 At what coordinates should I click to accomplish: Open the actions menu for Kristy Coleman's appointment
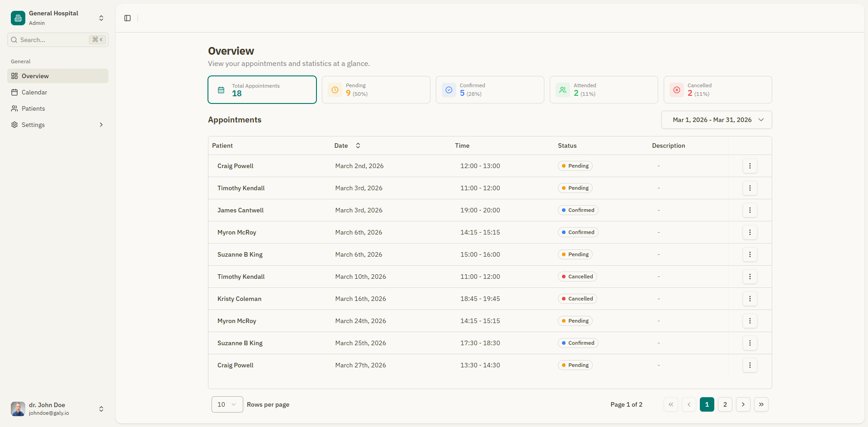pos(750,299)
